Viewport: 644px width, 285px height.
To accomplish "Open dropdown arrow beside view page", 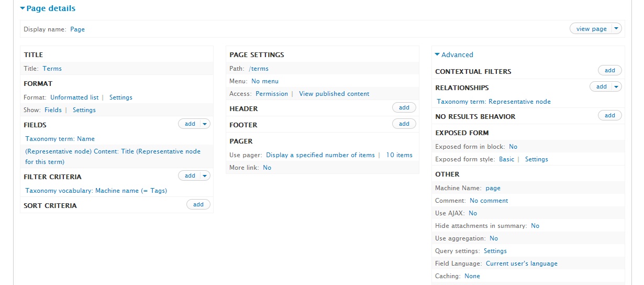I will [616, 29].
